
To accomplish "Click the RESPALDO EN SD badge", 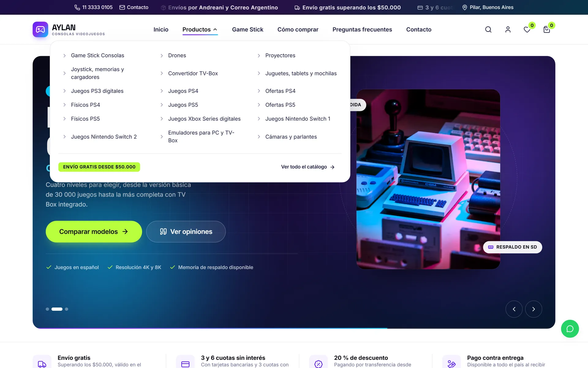I will tap(512, 247).
